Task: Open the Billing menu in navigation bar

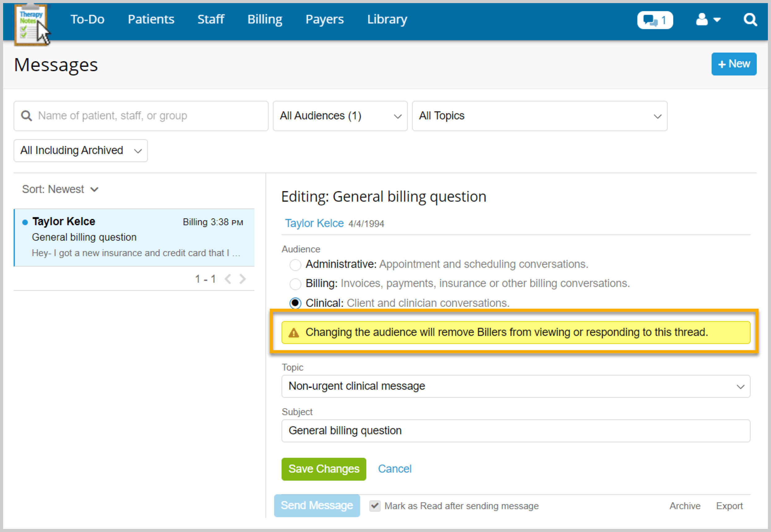Action: coord(265,19)
